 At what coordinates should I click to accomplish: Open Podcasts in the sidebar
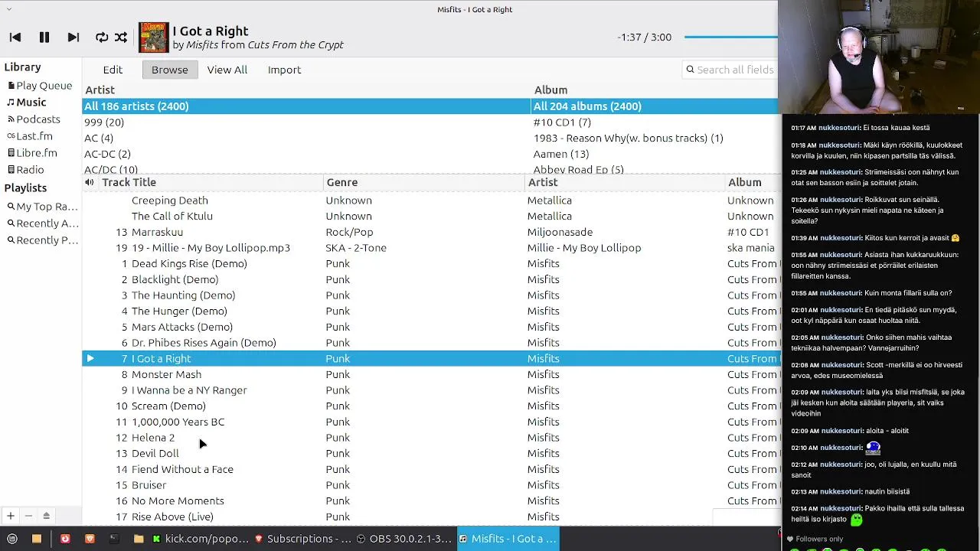tap(34, 119)
